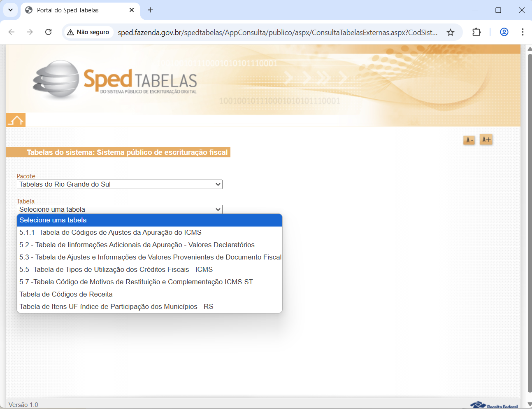Image resolution: width=532 pixels, height=409 pixels.
Task: Decrease font size with A- button
Action: [469, 140]
